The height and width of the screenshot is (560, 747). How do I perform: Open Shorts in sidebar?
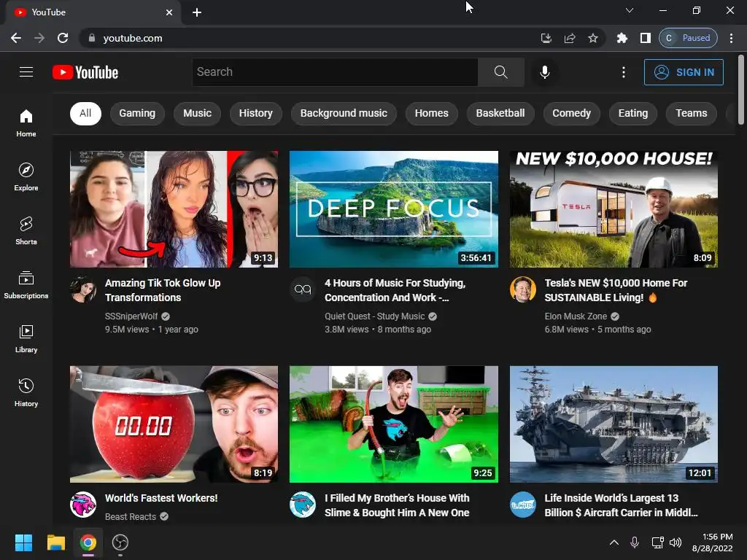(26, 231)
